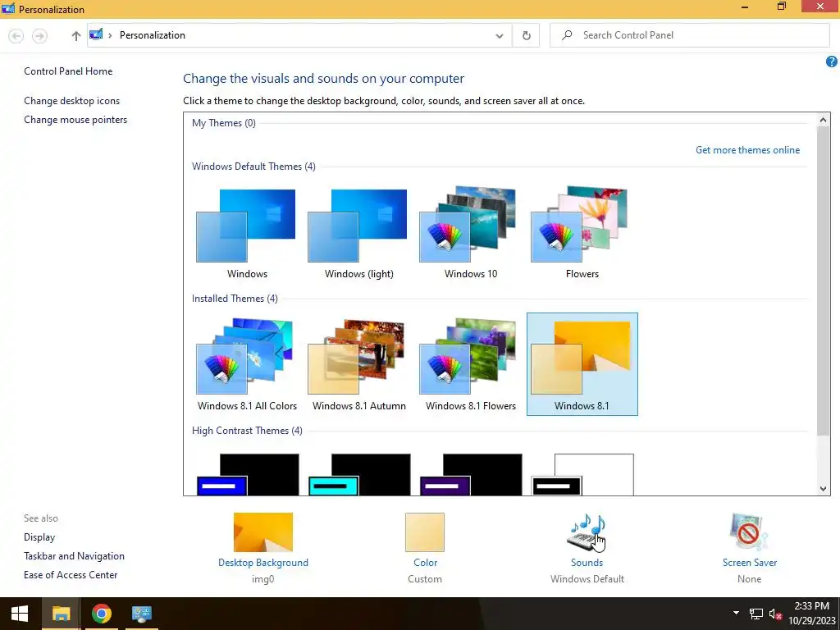
Task: Open File Explorer from the taskbar
Action: pyautogui.click(x=61, y=614)
